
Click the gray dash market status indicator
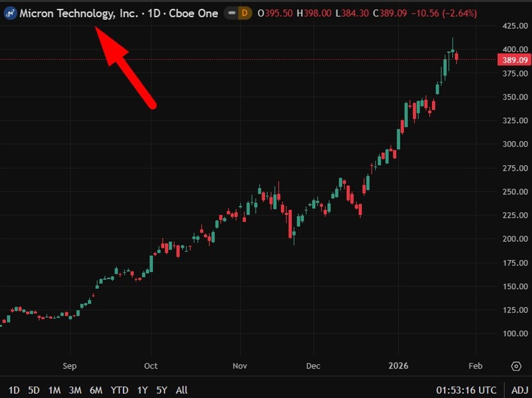tap(232, 13)
